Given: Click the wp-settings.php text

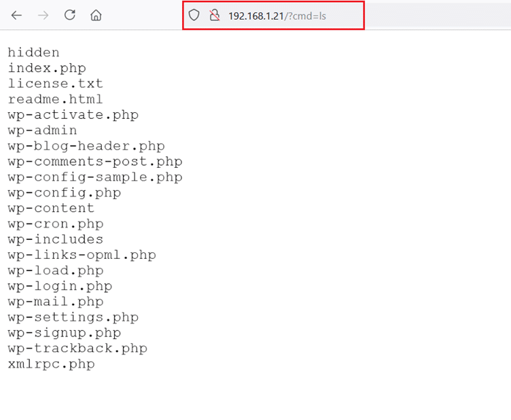Looking at the screenshot, I should click(73, 318).
